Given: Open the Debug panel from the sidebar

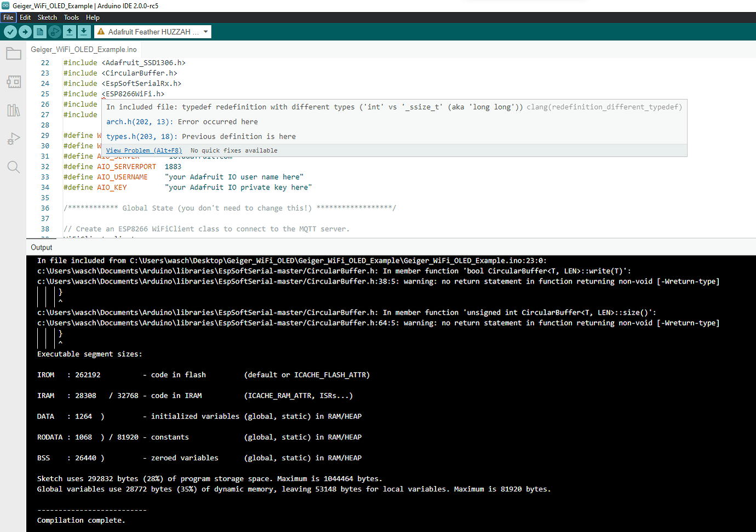Looking at the screenshot, I should click(13, 138).
